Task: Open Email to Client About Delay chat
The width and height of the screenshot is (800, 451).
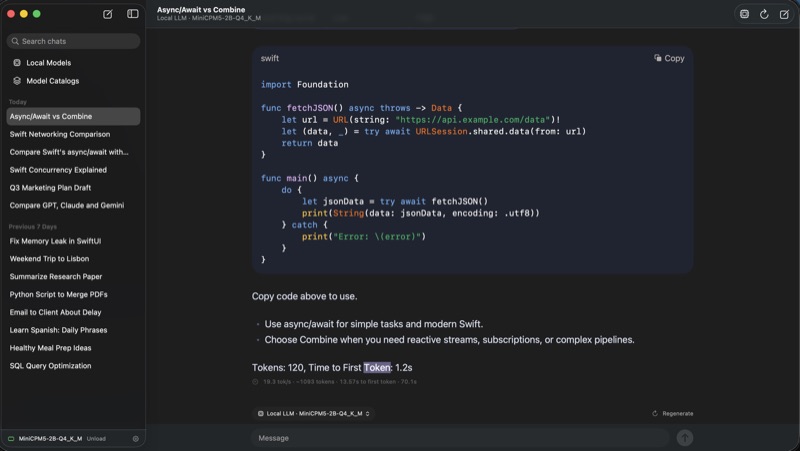Action: click(x=73, y=312)
